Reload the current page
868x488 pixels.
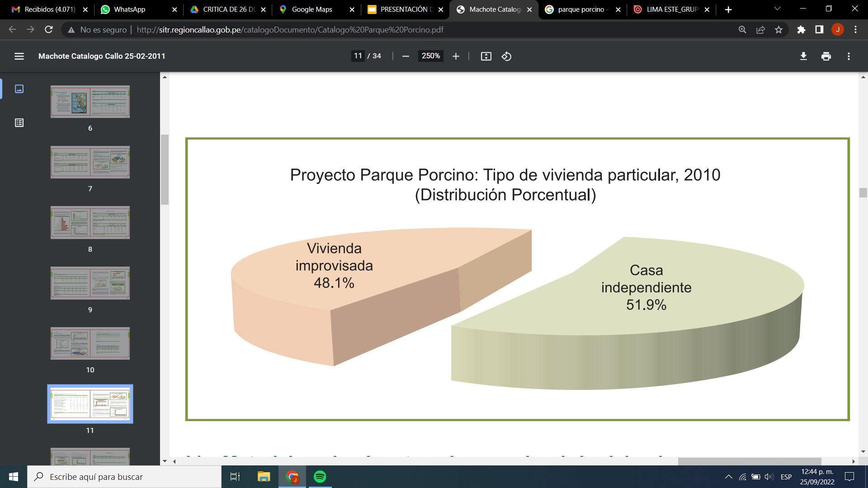(x=49, y=29)
